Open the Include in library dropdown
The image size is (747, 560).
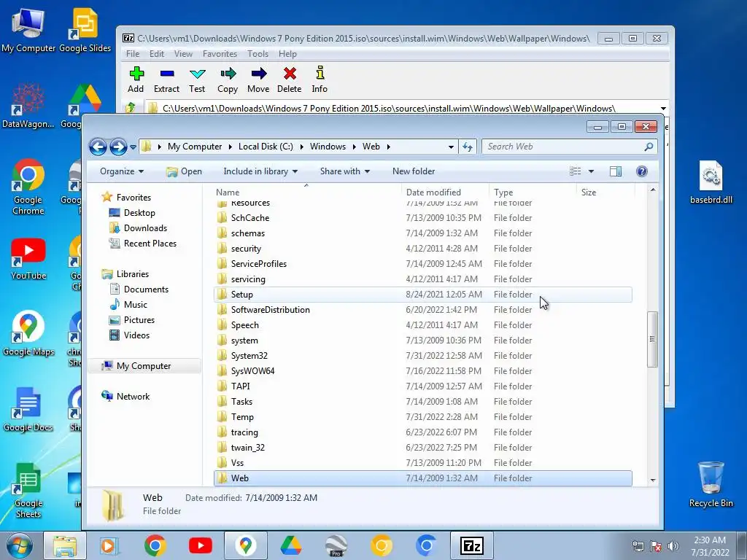click(260, 171)
